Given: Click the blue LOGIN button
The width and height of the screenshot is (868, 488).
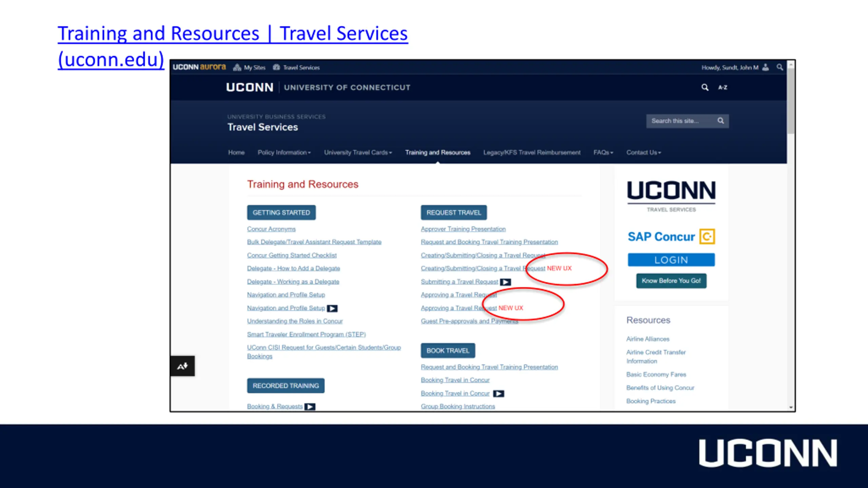Looking at the screenshot, I should tap(671, 260).
